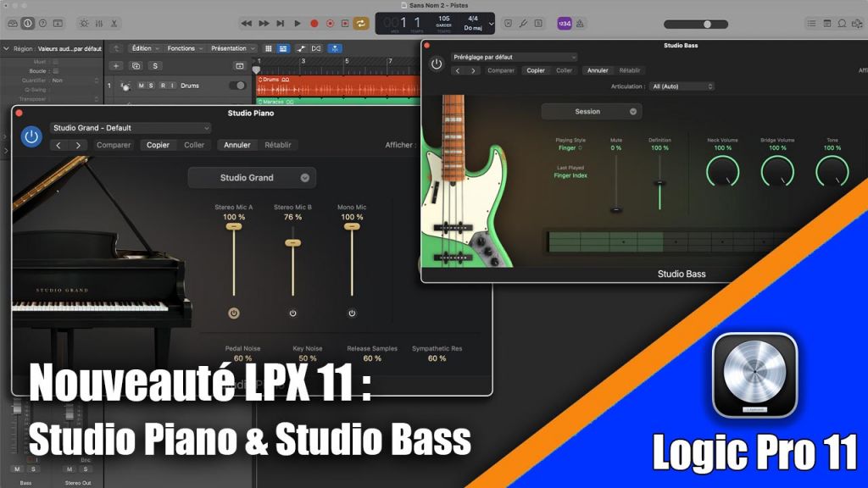
Task: Toggle the Inspector button in control bar
Action: coord(27,24)
